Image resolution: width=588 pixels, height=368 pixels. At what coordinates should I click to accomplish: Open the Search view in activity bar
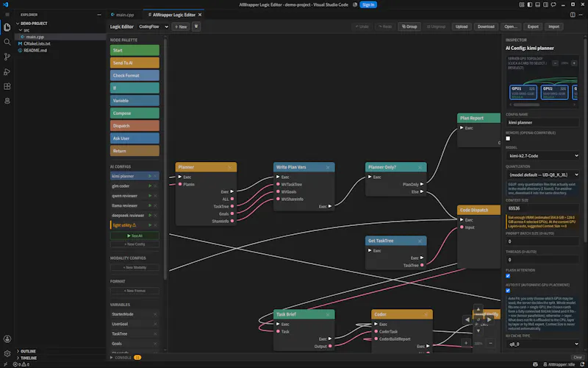(x=7, y=42)
